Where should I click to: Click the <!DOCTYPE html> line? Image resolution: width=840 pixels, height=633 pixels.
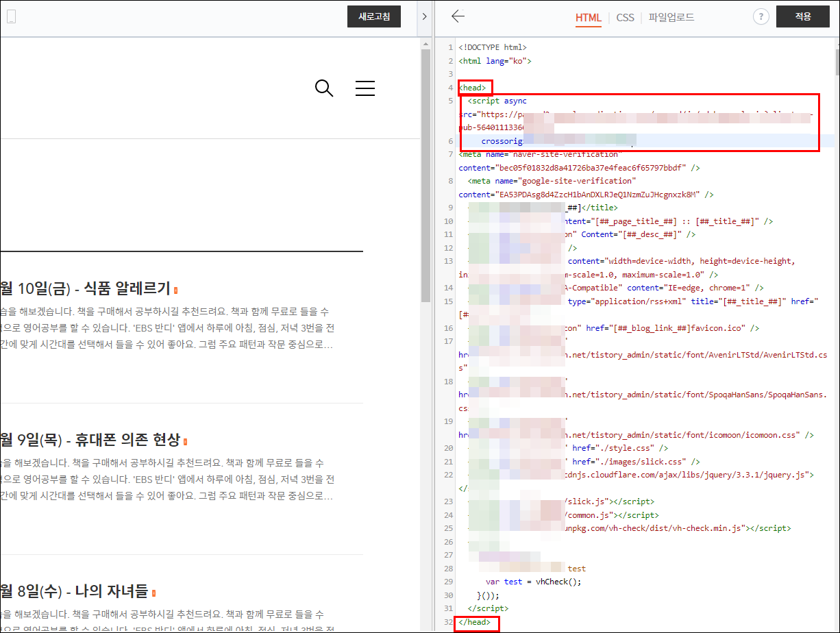(493, 47)
